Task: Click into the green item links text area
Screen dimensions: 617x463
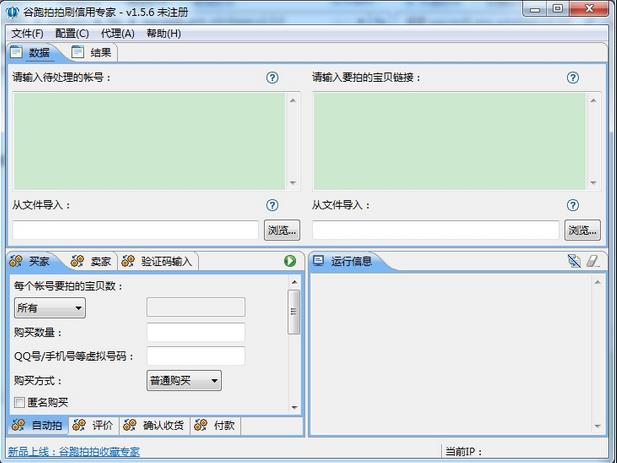Action: coord(449,142)
